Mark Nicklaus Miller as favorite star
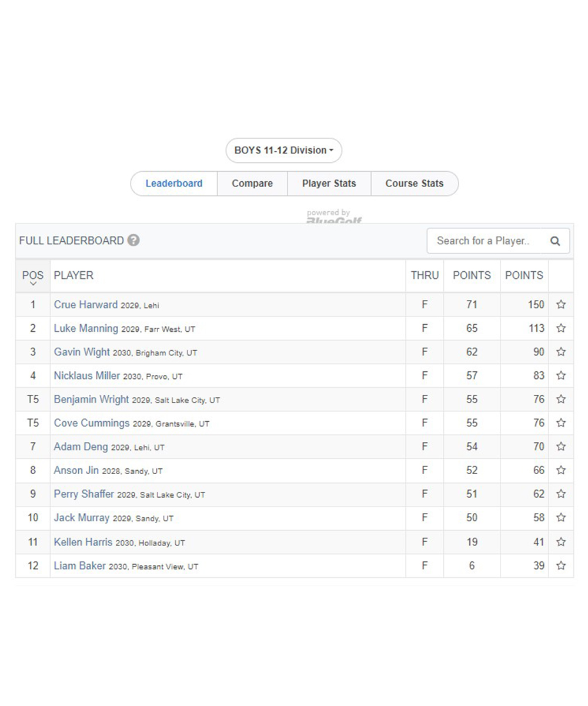 coord(561,375)
